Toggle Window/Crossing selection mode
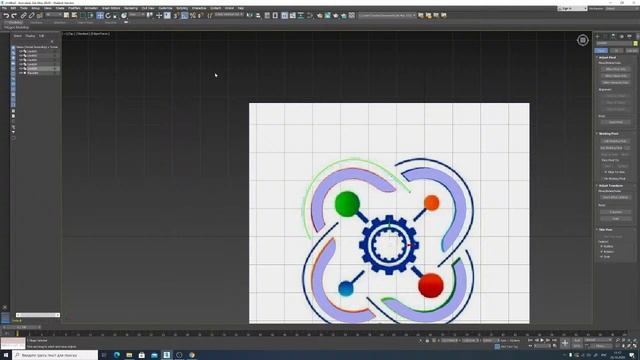Image resolution: width=640 pixels, height=360 pixels. [x=91, y=16]
